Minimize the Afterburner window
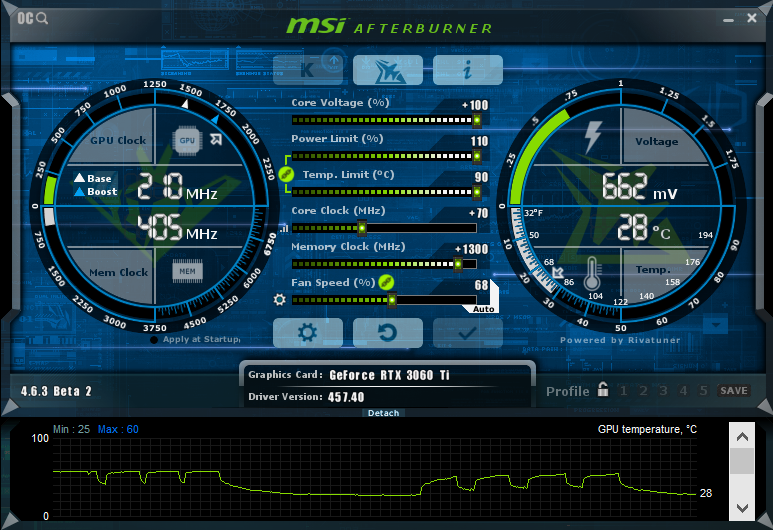The height and width of the screenshot is (530, 773). pyautogui.click(x=728, y=20)
